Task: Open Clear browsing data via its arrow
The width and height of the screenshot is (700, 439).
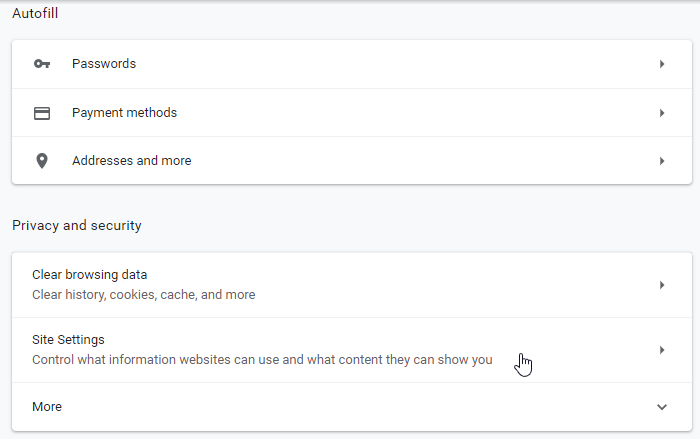Action: pos(662,285)
